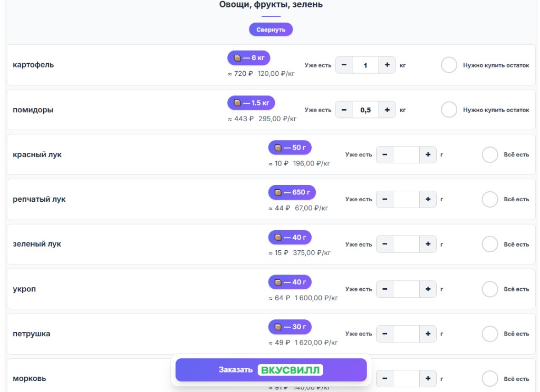Mark красный лук as Всё есть
This screenshot has height=392, width=540.
(490, 154)
